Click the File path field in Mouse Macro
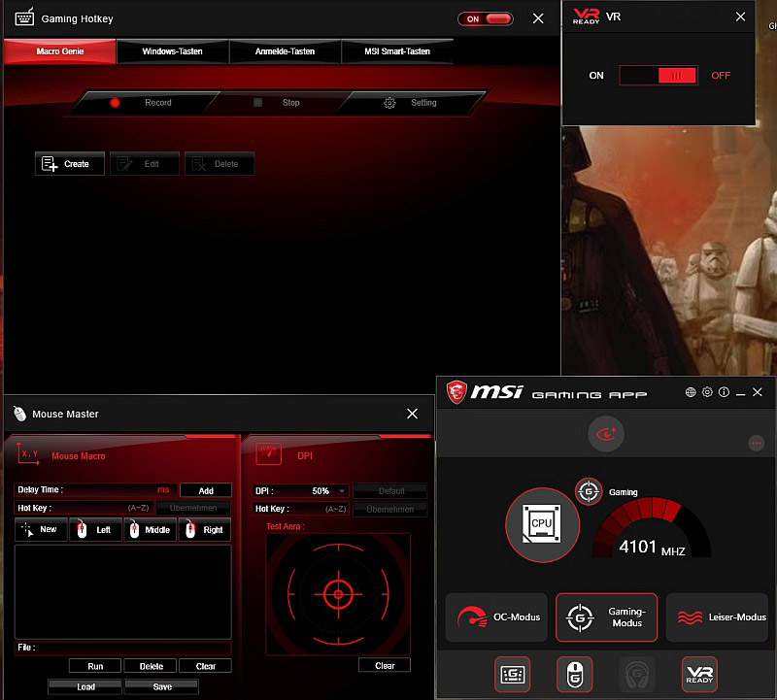777x700 pixels. tap(123, 648)
